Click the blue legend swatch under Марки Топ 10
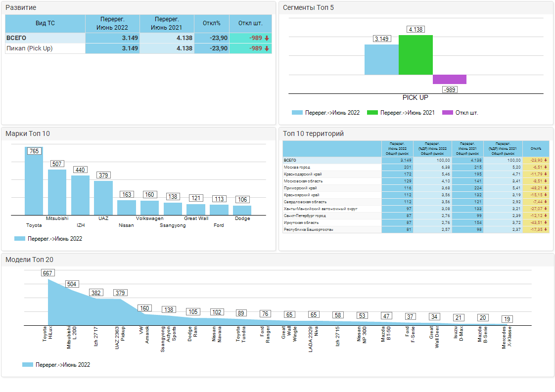Image resolution: width=555 pixels, height=392 pixels. pos(20,239)
